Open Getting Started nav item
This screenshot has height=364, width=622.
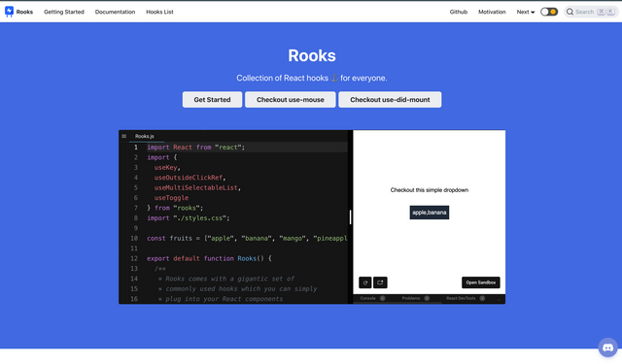point(64,12)
